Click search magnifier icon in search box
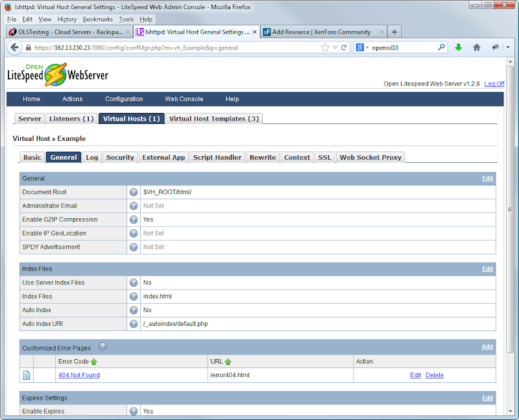This screenshot has width=519, height=420. click(x=441, y=47)
